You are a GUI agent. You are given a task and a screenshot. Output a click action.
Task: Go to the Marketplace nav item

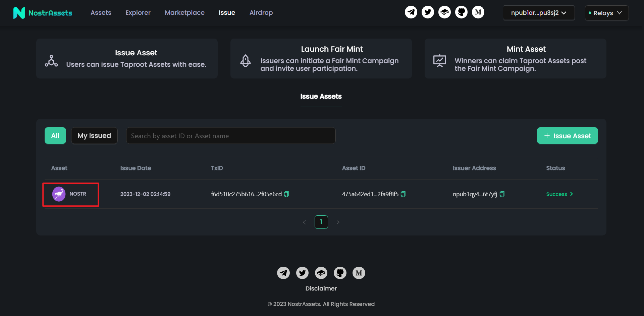(x=184, y=12)
